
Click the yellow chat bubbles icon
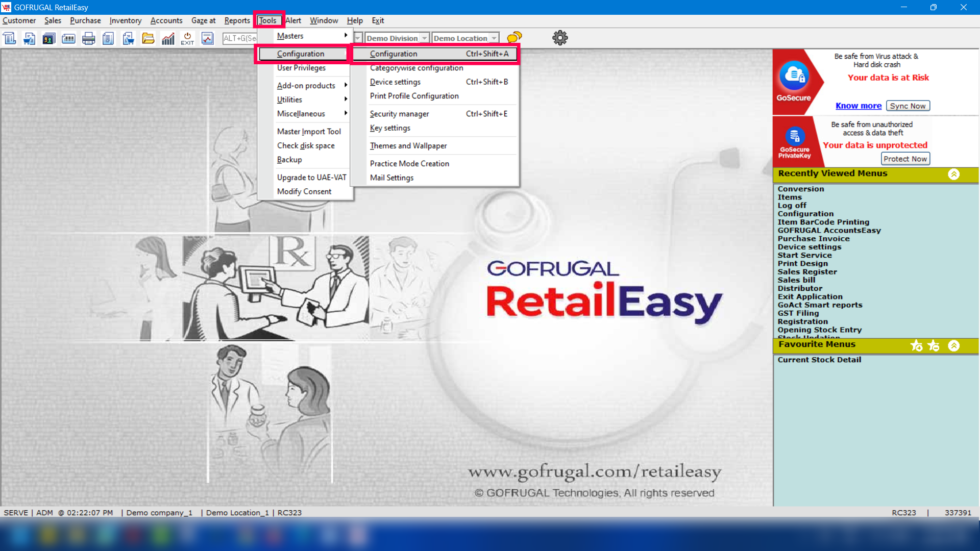coord(514,37)
